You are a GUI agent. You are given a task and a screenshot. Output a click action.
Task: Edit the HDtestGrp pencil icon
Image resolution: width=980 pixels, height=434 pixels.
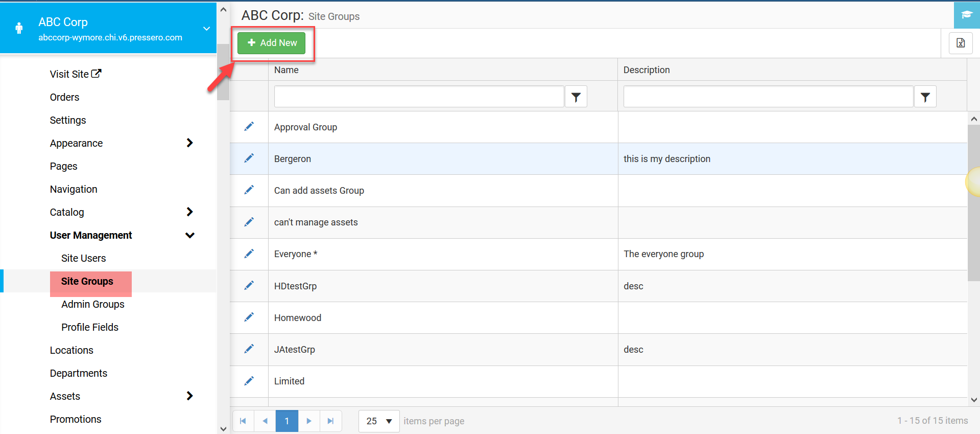tap(249, 285)
